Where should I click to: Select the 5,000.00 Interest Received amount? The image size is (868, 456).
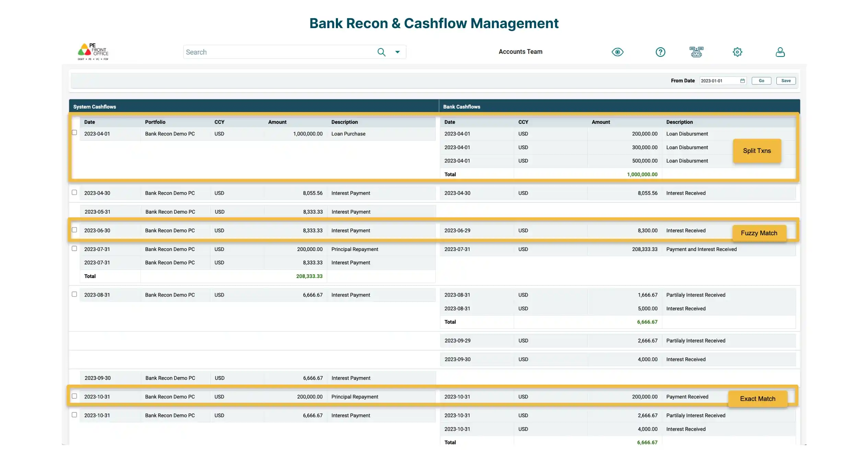tap(647, 309)
